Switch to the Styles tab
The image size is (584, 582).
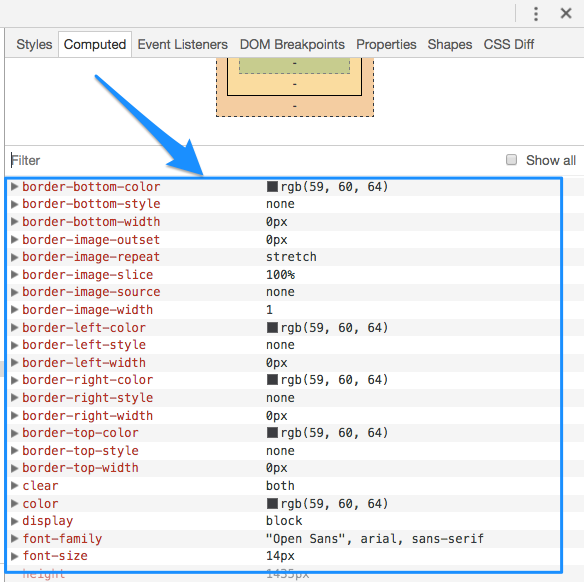point(34,44)
